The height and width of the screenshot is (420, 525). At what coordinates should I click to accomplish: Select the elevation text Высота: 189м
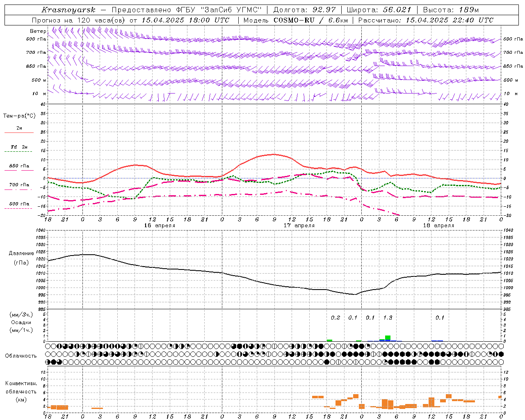point(451,10)
